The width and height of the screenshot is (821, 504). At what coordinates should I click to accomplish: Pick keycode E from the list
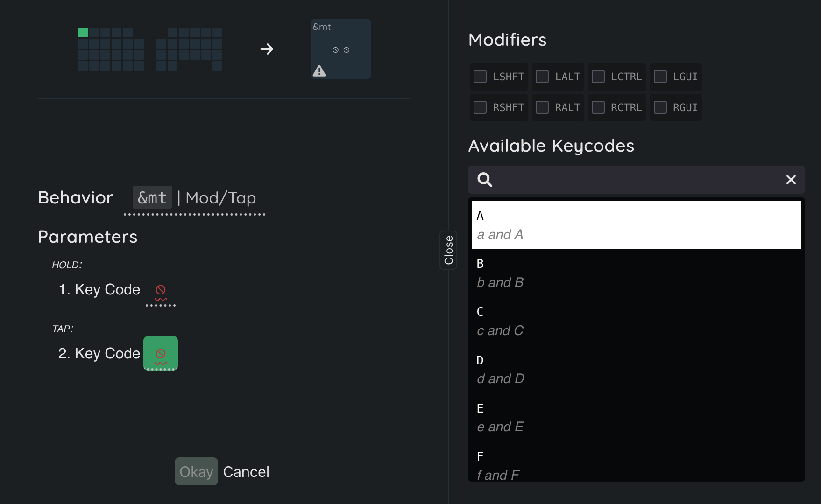(x=636, y=417)
